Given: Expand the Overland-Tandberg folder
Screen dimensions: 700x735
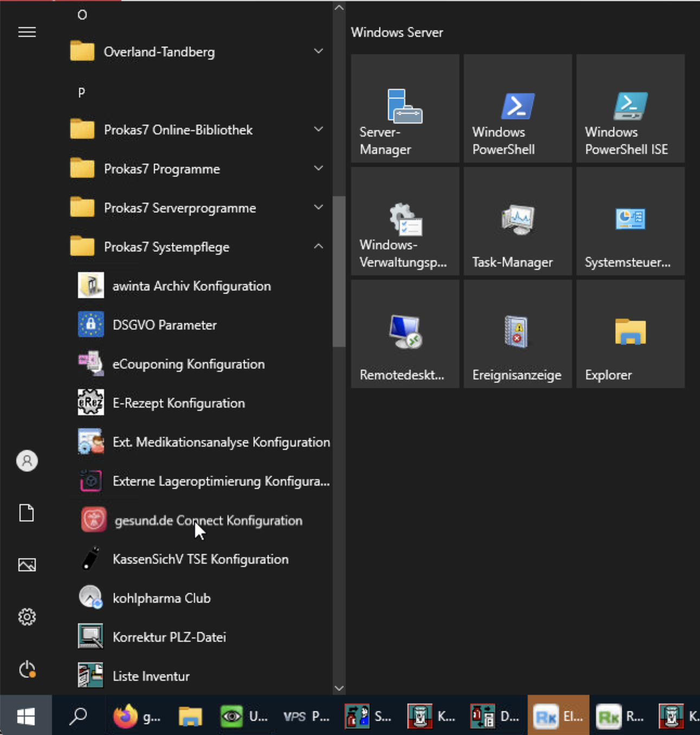Looking at the screenshot, I should [x=200, y=51].
